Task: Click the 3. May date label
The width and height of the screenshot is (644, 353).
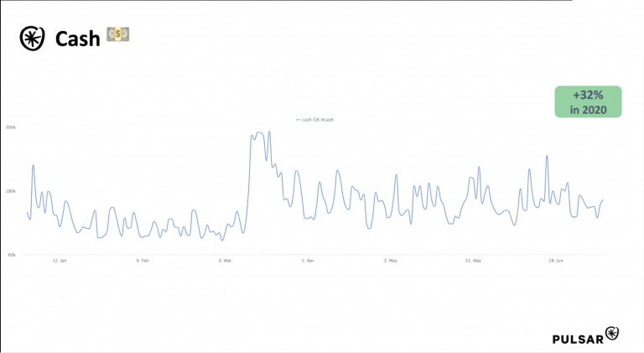Action: pos(391,261)
